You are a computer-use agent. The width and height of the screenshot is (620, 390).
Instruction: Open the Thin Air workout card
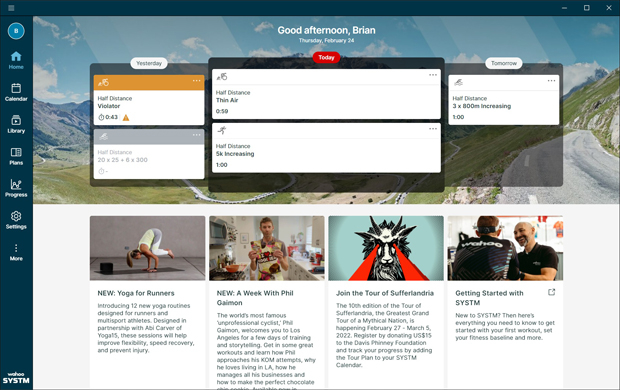(x=326, y=94)
